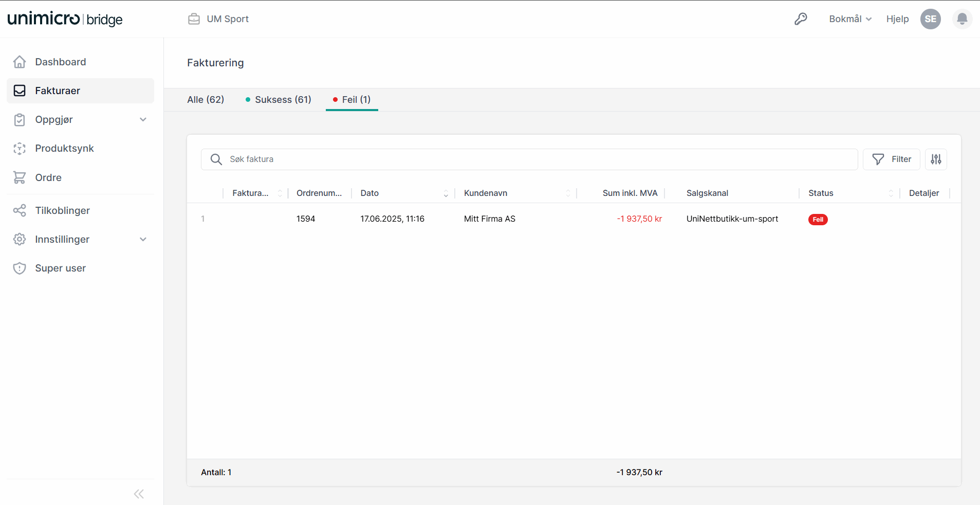Sort by the Dato column
The width and height of the screenshot is (980, 505).
[x=446, y=193]
